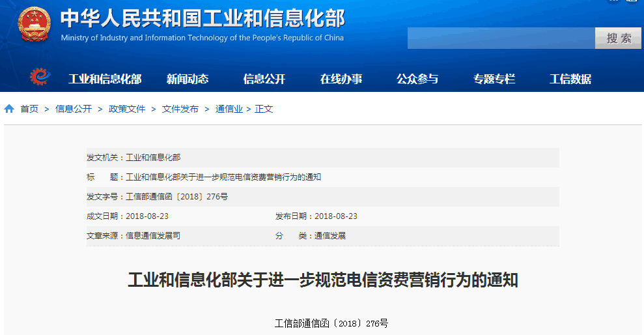Open the 专题专栏 menu
644x335 pixels.
point(494,79)
